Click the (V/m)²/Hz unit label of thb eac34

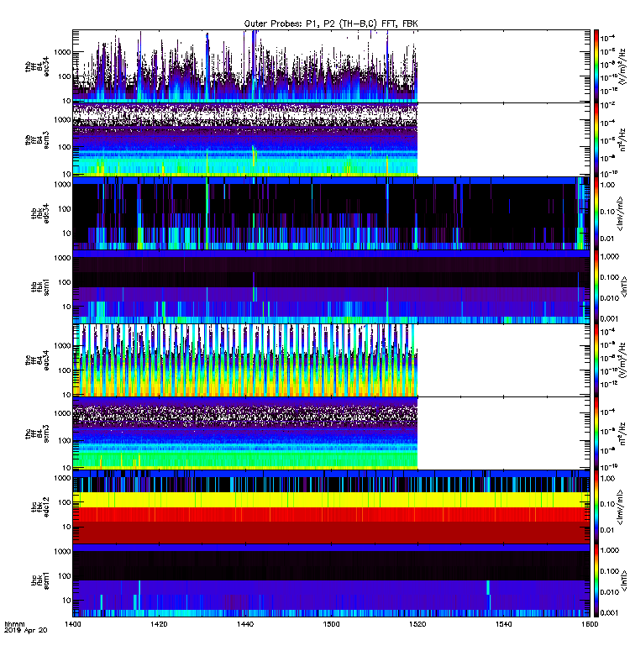(x=622, y=66)
